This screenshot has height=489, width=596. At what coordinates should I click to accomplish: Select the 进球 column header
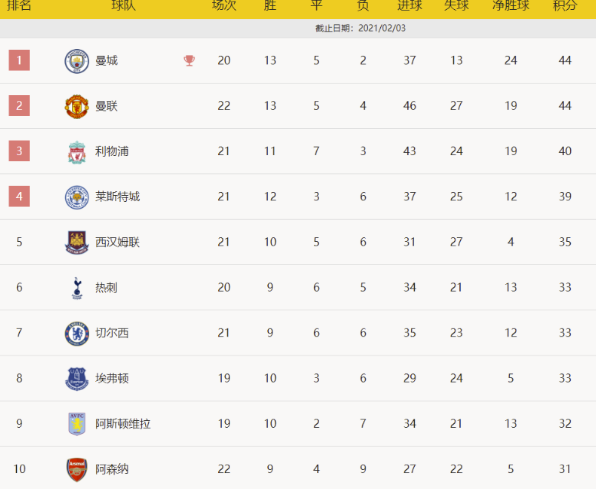pyautogui.click(x=410, y=5)
